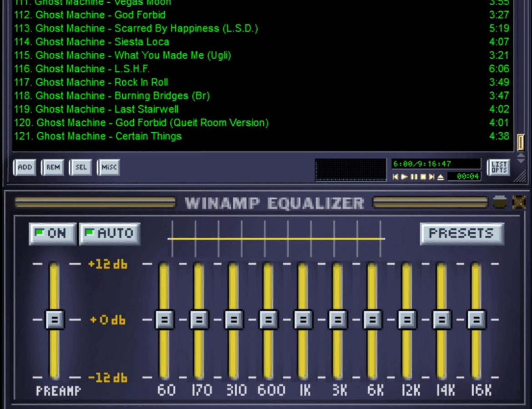Select track 121 Certain Things

(x=262, y=136)
